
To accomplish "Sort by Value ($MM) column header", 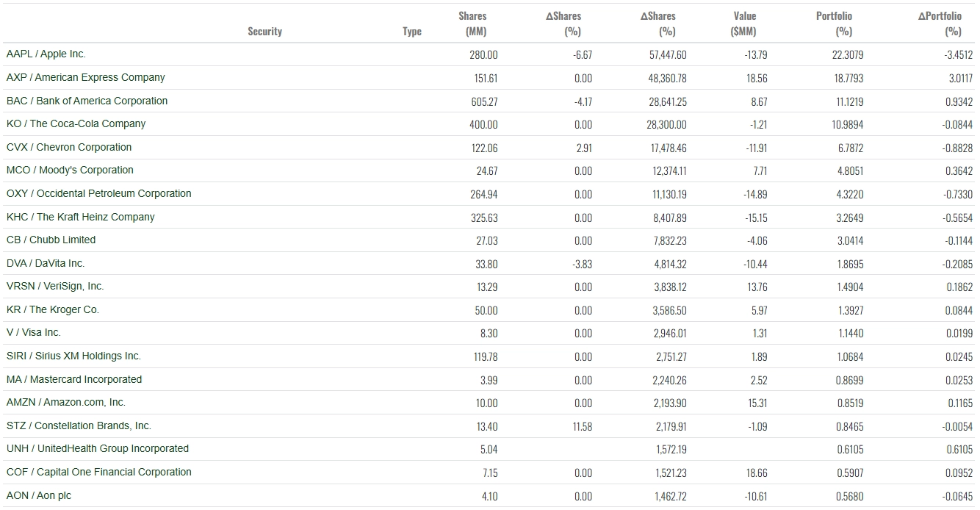I will tap(744, 24).
